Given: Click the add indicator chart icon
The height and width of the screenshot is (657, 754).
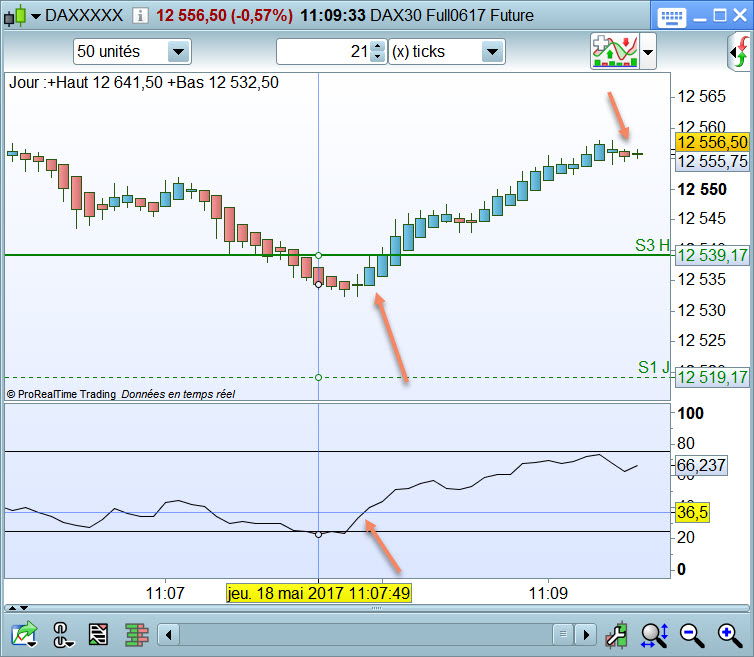Looking at the screenshot, I should point(615,51).
